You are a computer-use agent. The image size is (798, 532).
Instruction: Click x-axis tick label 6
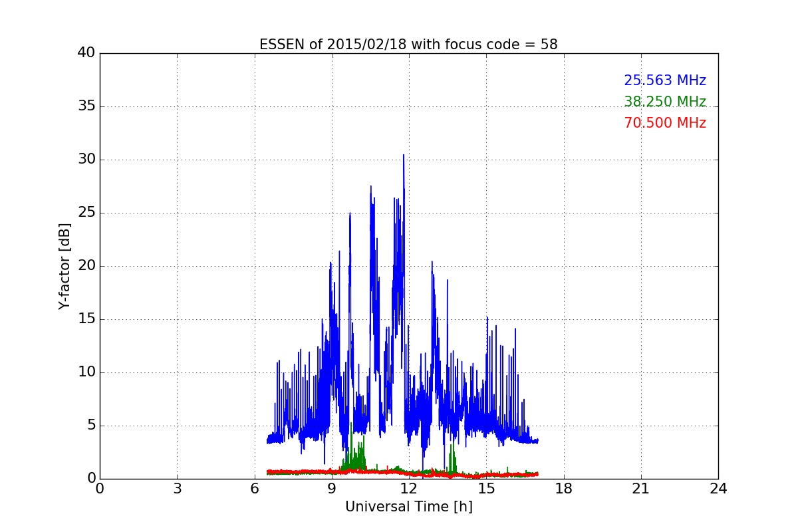(255, 488)
